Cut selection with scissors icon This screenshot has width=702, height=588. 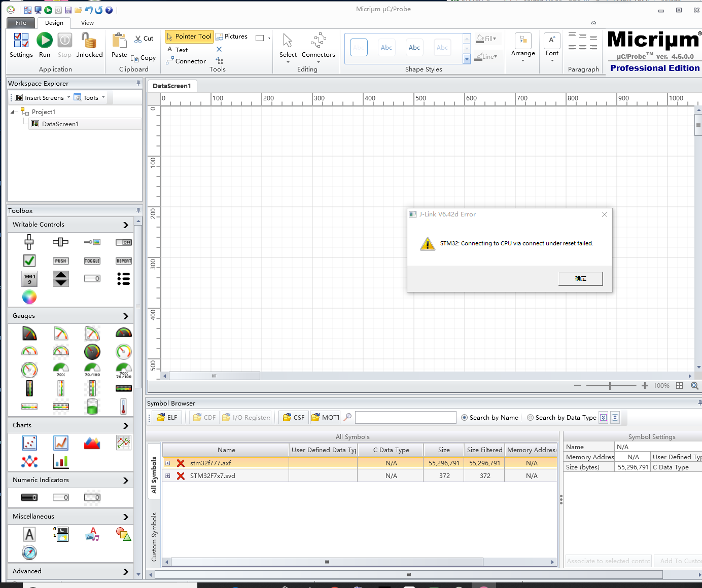144,39
